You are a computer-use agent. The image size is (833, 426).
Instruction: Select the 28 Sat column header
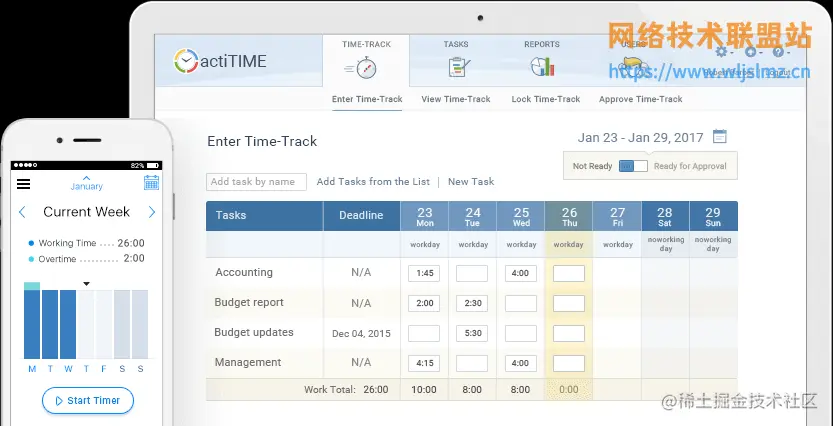665,216
